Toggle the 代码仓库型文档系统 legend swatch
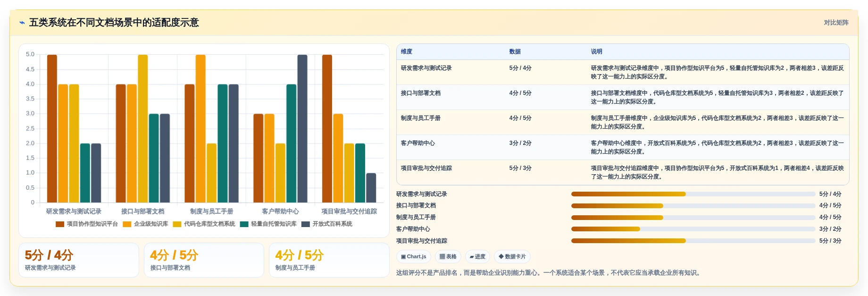This screenshot has height=296, width=868. (x=177, y=224)
